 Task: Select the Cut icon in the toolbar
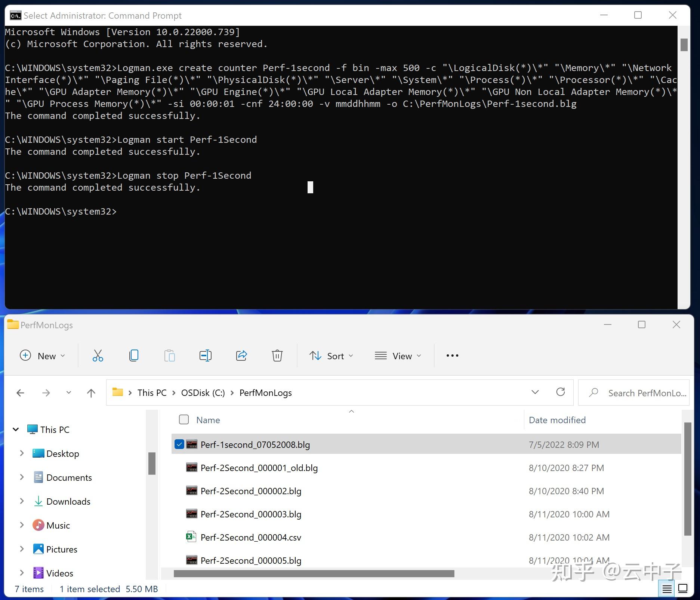coord(98,356)
